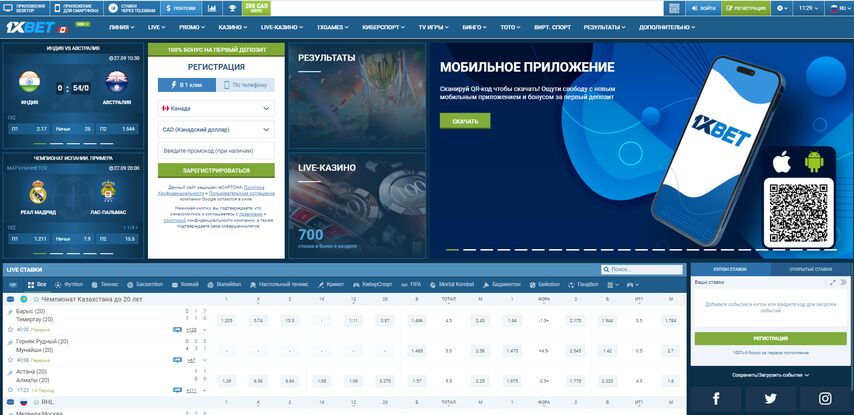
Task: Switch to Купон ставок tab
Action: coord(730,269)
